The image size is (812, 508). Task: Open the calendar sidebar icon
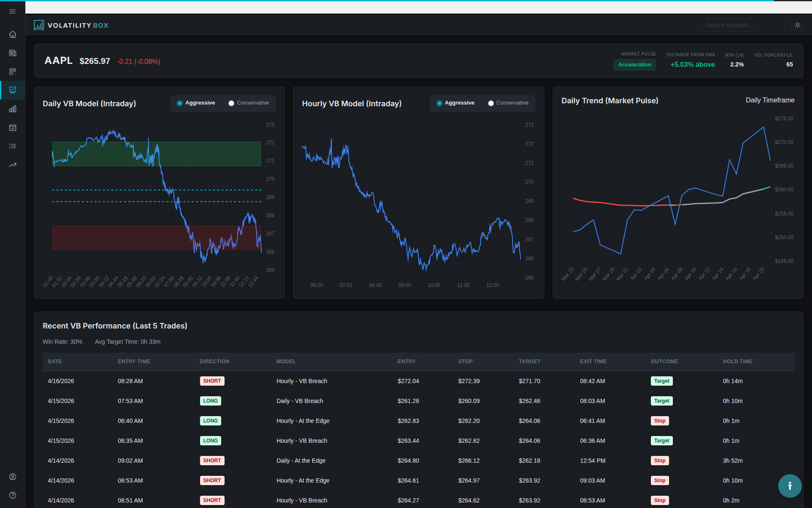coord(13,127)
